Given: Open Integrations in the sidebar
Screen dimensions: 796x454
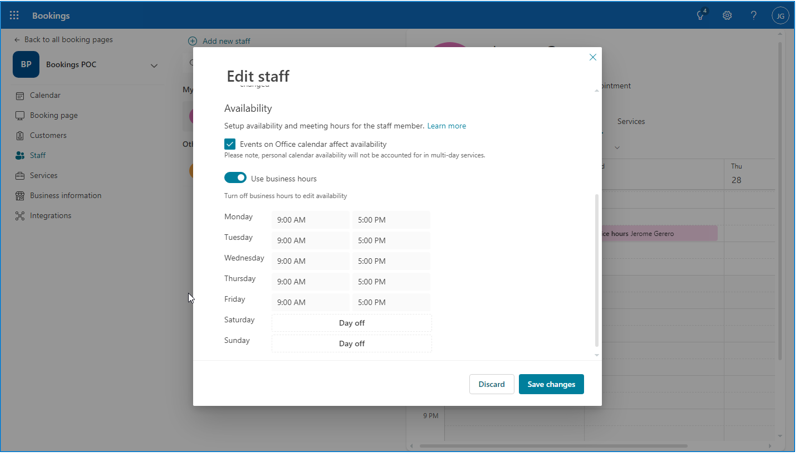Looking at the screenshot, I should (x=50, y=216).
